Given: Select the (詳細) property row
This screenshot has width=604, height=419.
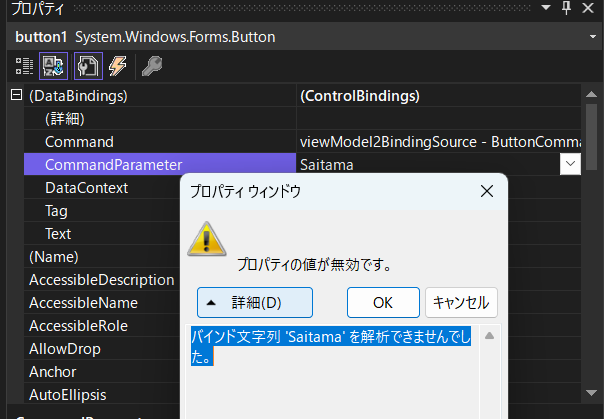Looking at the screenshot, I should (302, 119).
